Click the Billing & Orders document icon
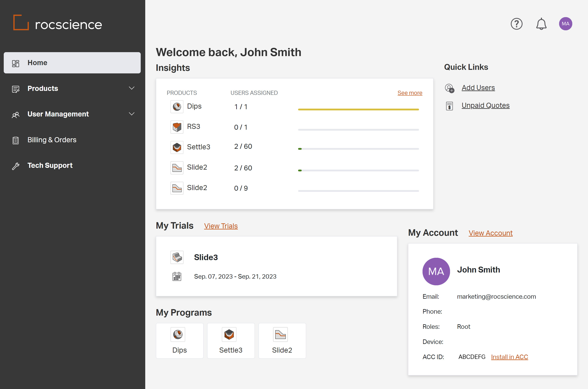This screenshot has width=588, height=389. (x=16, y=140)
